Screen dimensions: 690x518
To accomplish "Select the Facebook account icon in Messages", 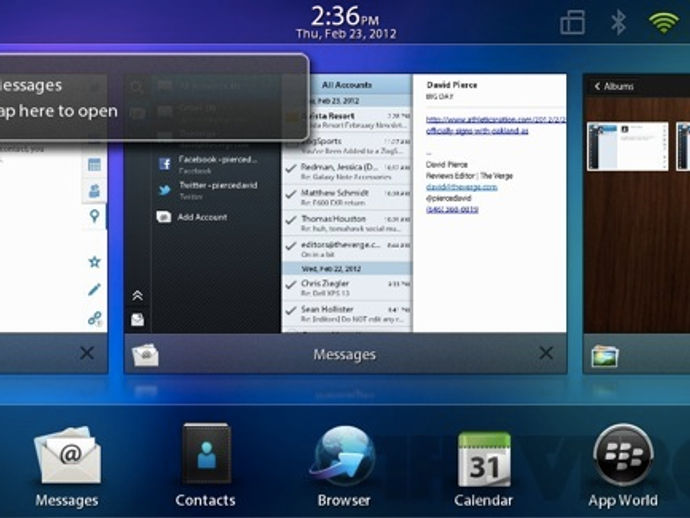I will click(165, 164).
